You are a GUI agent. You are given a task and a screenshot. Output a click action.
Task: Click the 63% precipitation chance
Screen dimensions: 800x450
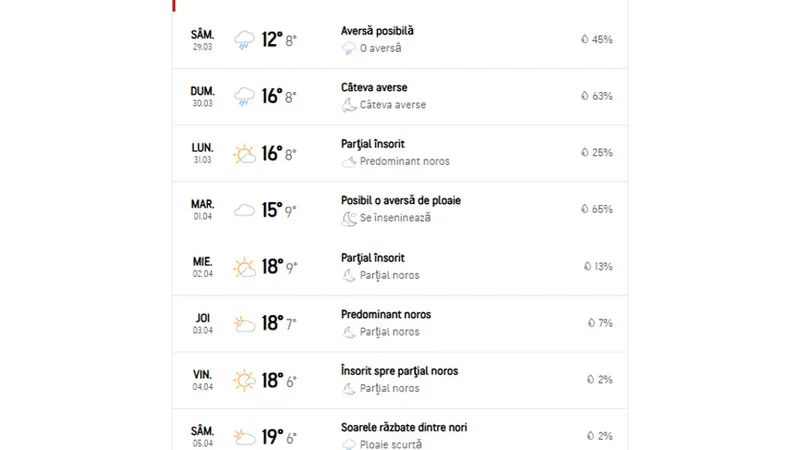click(602, 96)
